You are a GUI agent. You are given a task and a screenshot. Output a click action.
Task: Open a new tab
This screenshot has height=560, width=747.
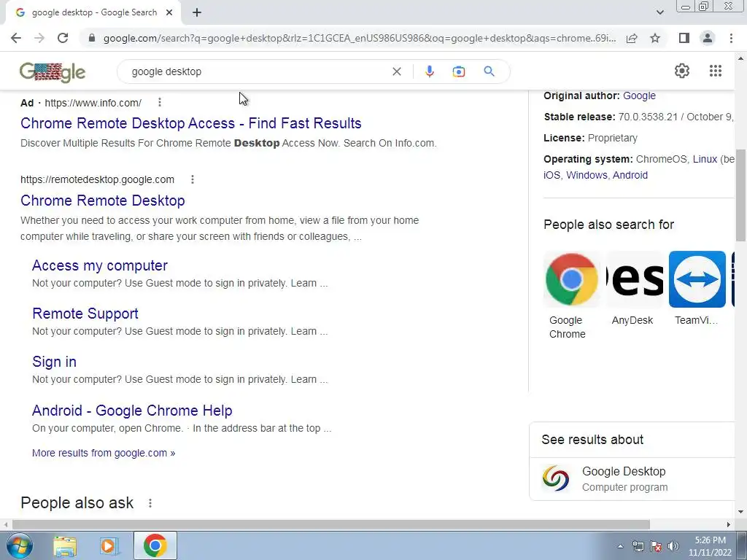[x=197, y=12]
